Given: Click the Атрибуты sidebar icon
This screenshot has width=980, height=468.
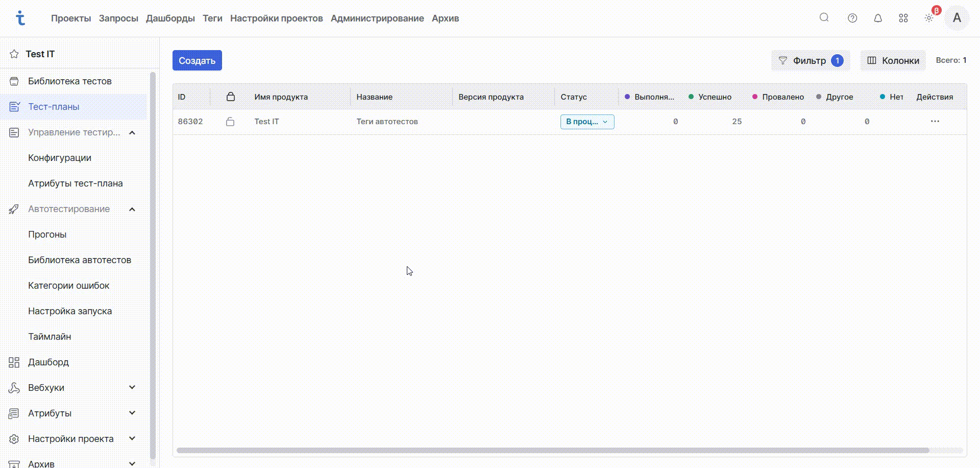Looking at the screenshot, I should pyautogui.click(x=14, y=413).
